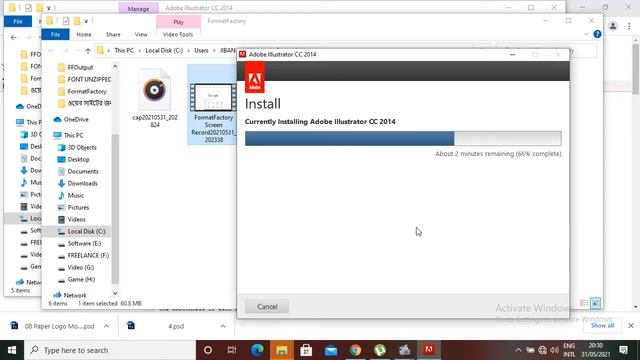Click Show all downloads link
The image size is (640, 360).
click(602, 326)
